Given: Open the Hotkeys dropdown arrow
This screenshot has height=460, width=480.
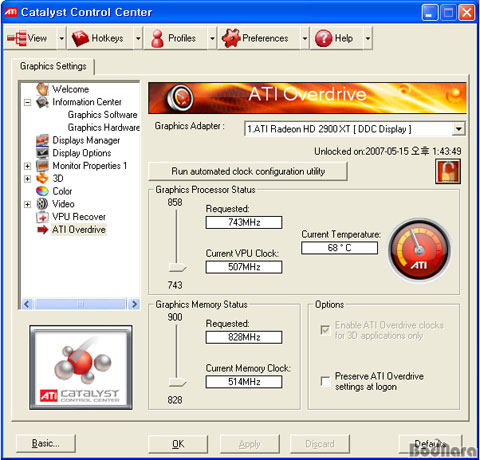Looking at the screenshot, I should 138,38.
